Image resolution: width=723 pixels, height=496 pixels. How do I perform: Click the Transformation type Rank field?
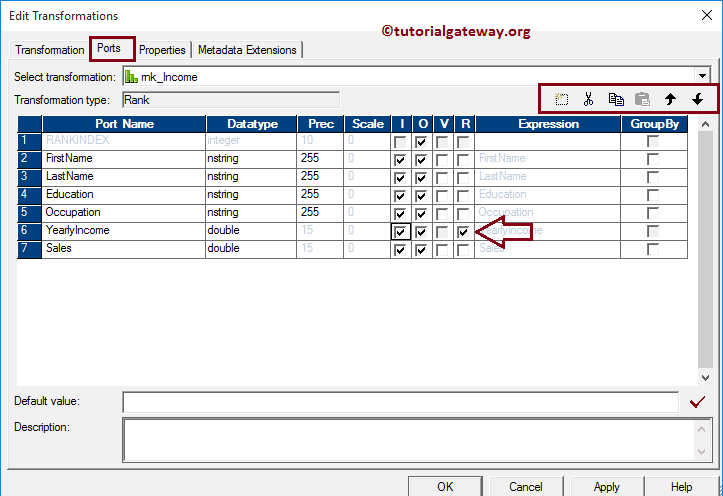231,100
